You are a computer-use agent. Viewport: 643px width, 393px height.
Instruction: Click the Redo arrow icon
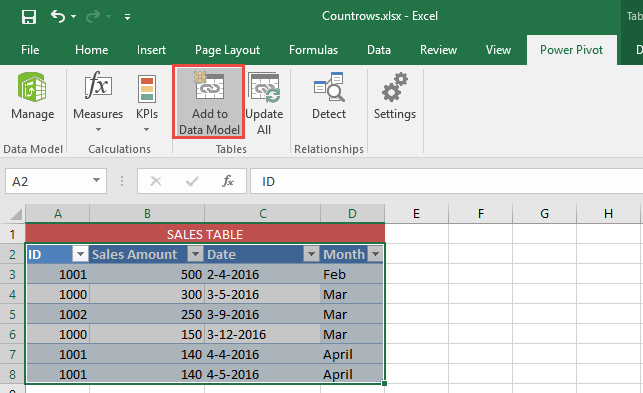click(x=93, y=16)
